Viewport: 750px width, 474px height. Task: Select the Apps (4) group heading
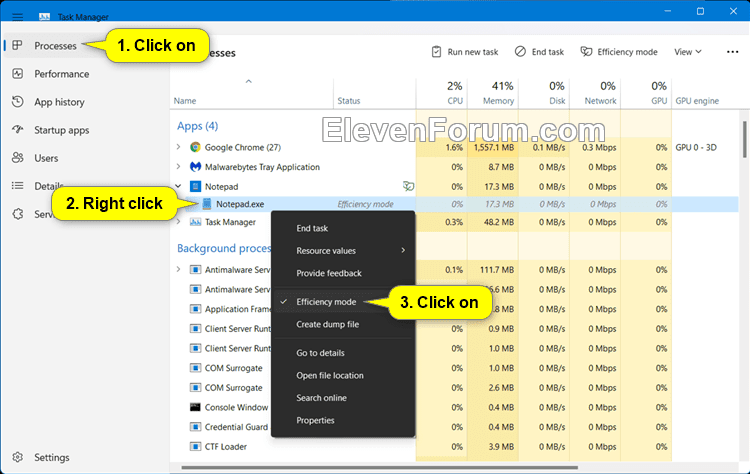click(x=198, y=126)
